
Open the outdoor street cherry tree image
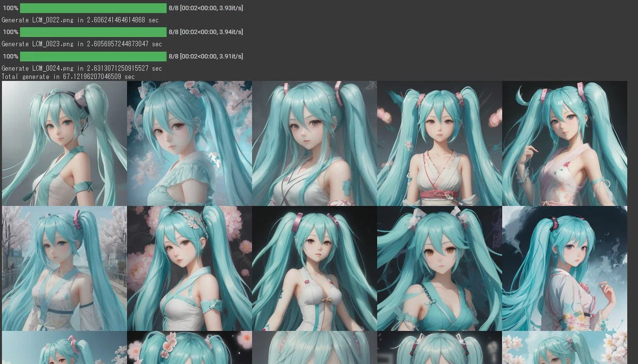(64, 268)
